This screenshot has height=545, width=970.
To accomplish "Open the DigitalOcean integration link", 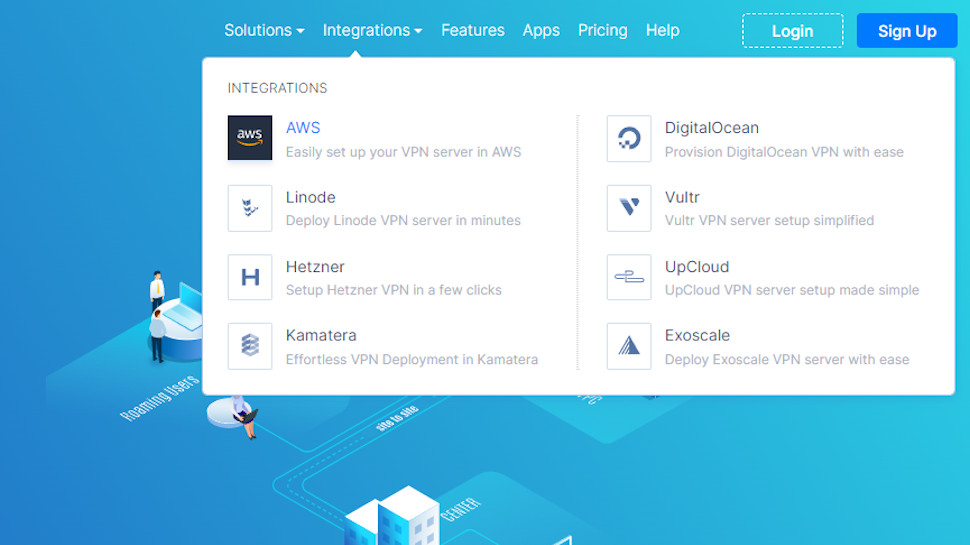I will pyautogui.click(x=711, y=127).
